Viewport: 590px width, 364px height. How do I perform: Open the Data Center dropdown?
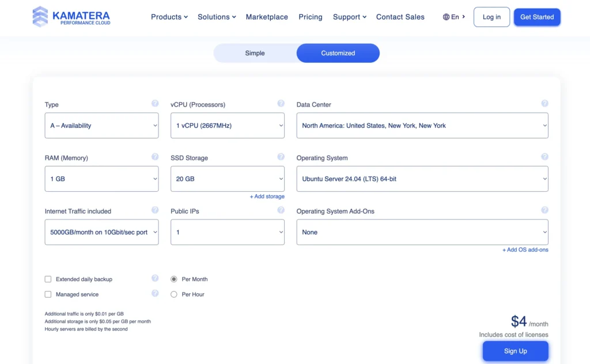[422, 126]
